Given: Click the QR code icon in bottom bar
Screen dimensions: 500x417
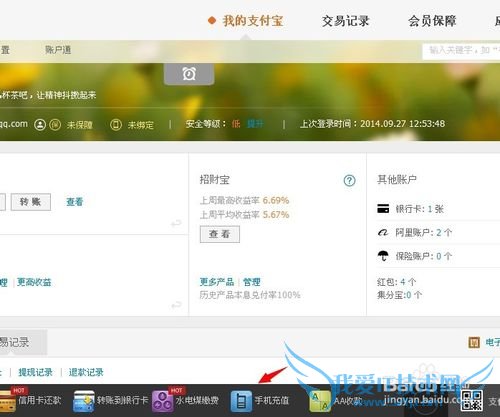Looking at the screenshot, I should pyautogui.click(x=472, y=400).
